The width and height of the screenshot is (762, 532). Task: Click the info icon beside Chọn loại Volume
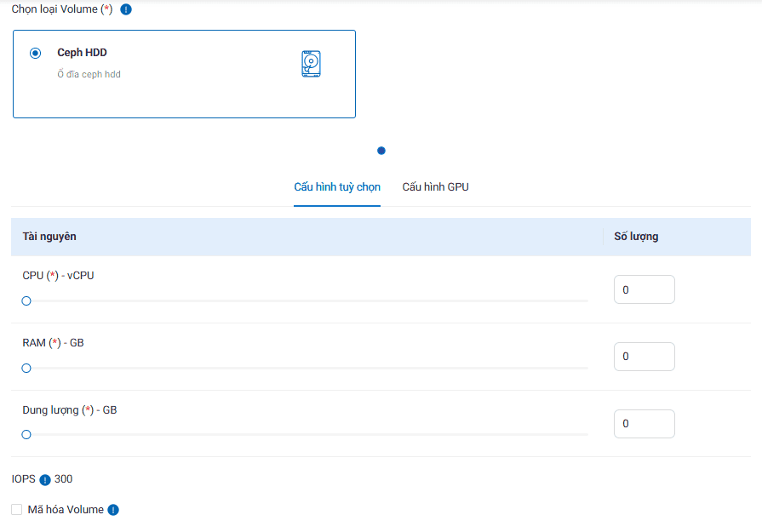[126, 9]
